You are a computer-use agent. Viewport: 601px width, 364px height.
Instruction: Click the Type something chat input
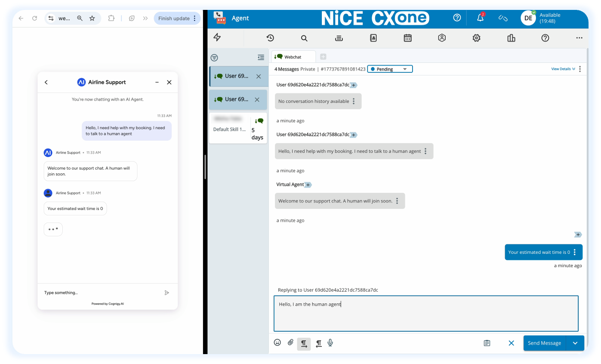[x=101, y=293]
